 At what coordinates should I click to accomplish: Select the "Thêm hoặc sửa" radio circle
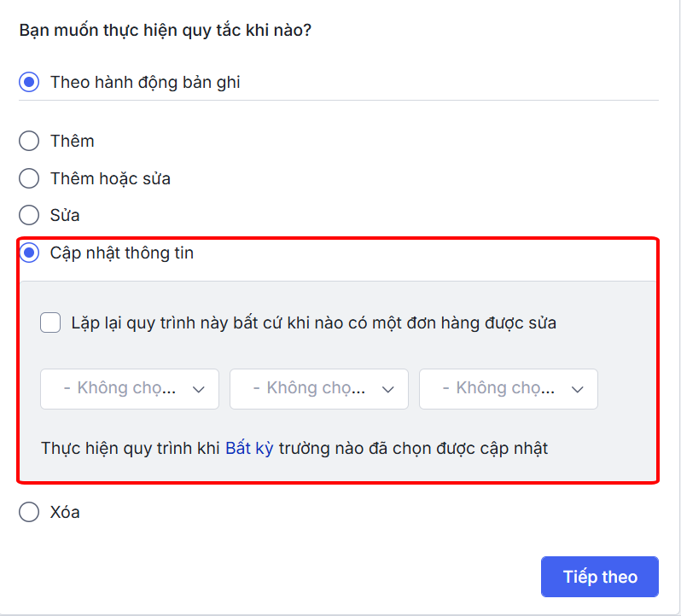29,178
